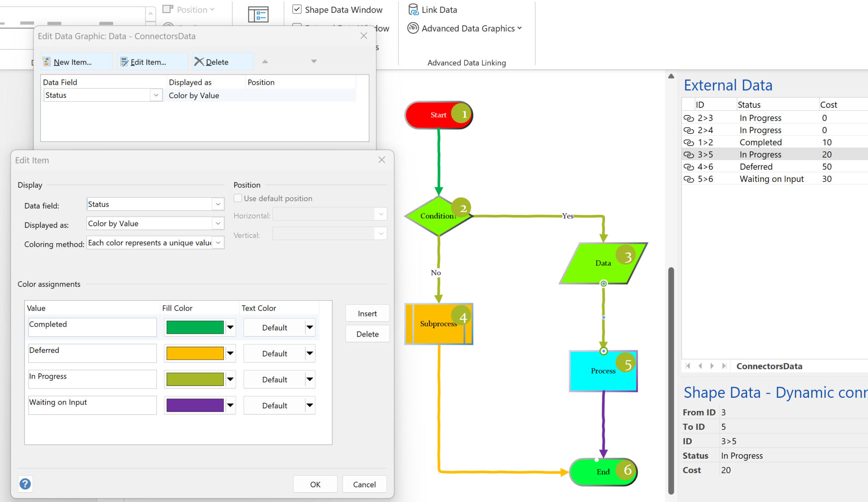Click the Insert button for color assignments

(367, 313)
